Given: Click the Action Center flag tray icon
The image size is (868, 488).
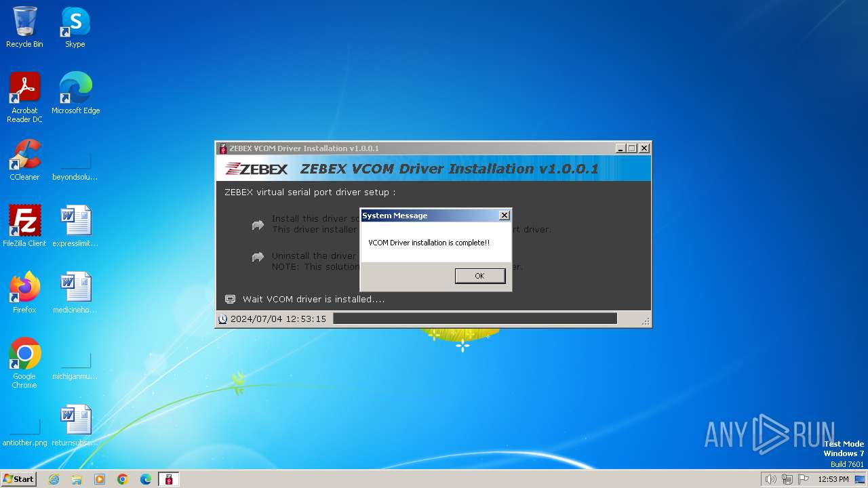Looking at the screenshot, I should click(x=804, y=479).
